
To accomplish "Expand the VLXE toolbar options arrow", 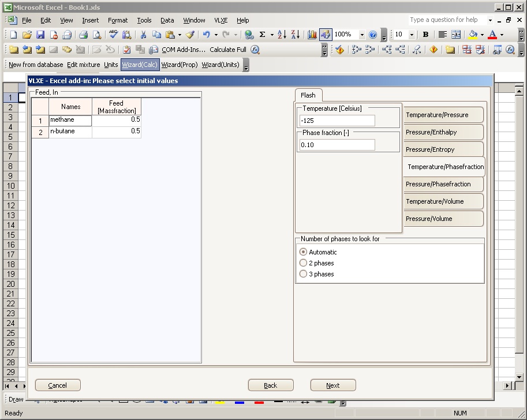I will [x=246, y=65].
